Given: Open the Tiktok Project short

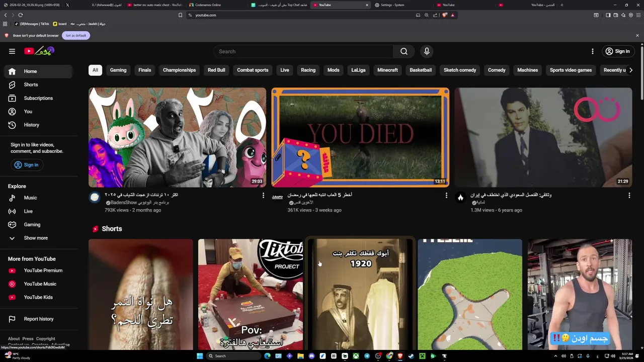Looking at the screenshot, I should pos(251,294).
